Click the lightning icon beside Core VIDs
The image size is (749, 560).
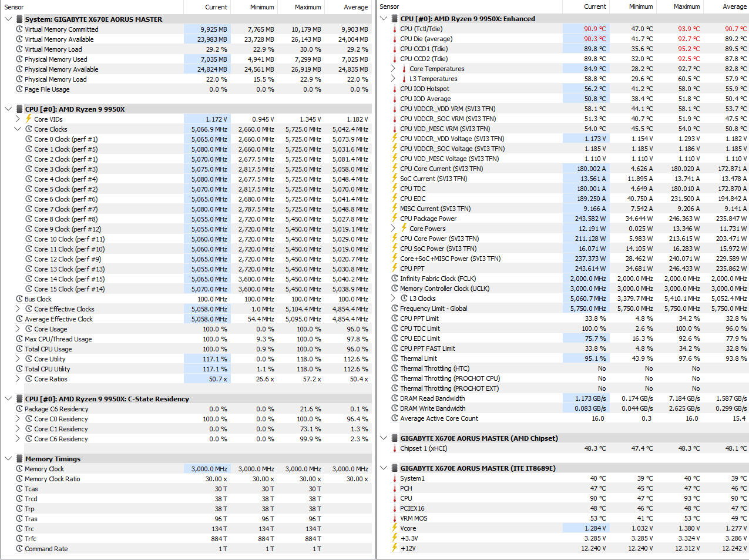29,119
